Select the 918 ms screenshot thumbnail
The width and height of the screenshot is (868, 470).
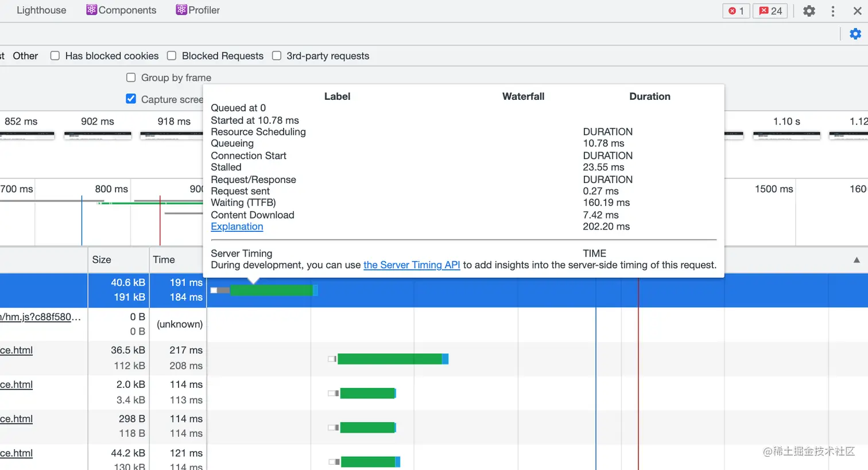(172, 136)
